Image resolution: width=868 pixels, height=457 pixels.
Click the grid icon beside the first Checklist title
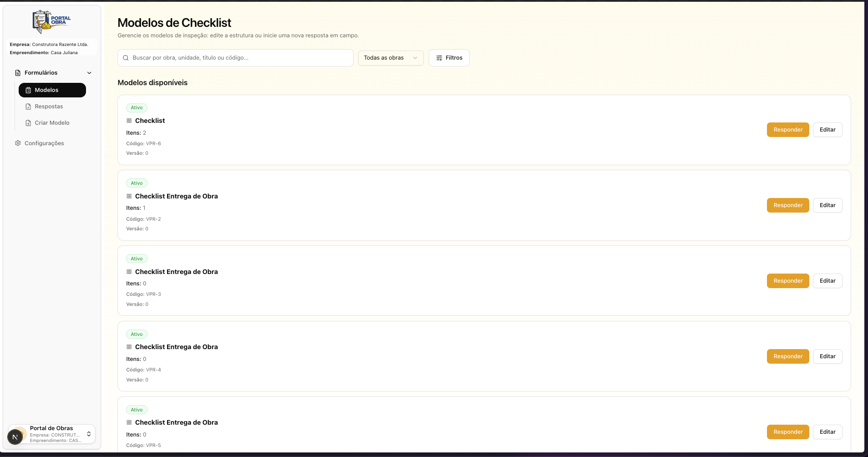coord(129,121)
